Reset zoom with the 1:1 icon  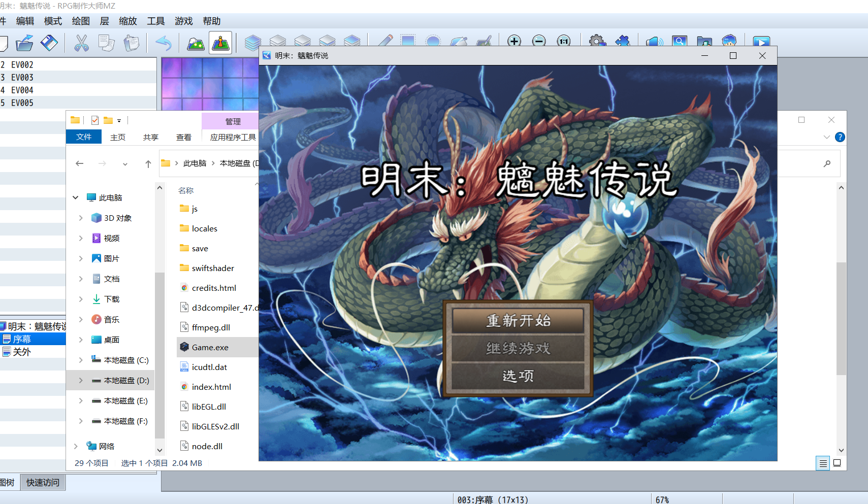click(x=564, y=41)
